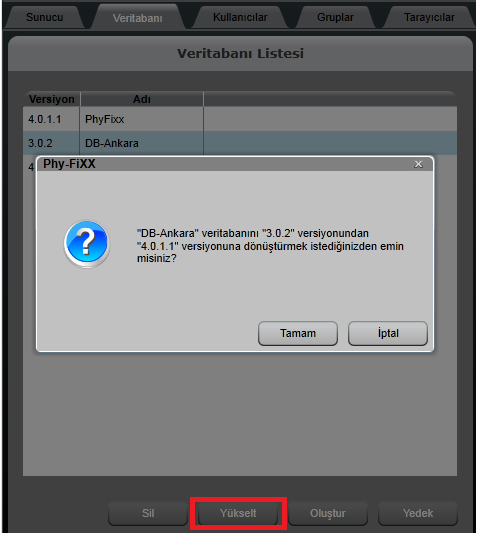Click the 4.0.1.1 version cell

click(45, 119)
